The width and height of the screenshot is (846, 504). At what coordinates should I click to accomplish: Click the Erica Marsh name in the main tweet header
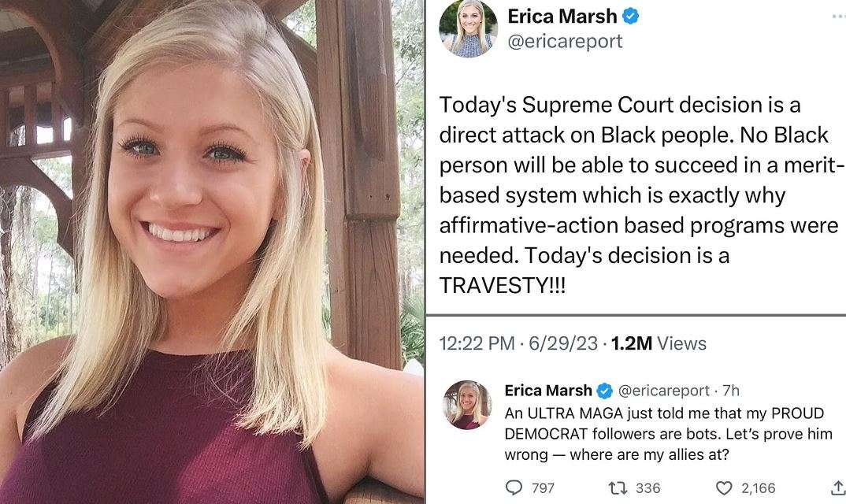562,17
